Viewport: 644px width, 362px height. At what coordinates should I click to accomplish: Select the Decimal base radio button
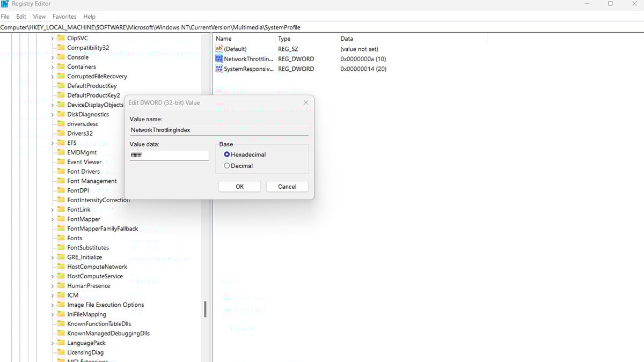click(x=227, y=166)
